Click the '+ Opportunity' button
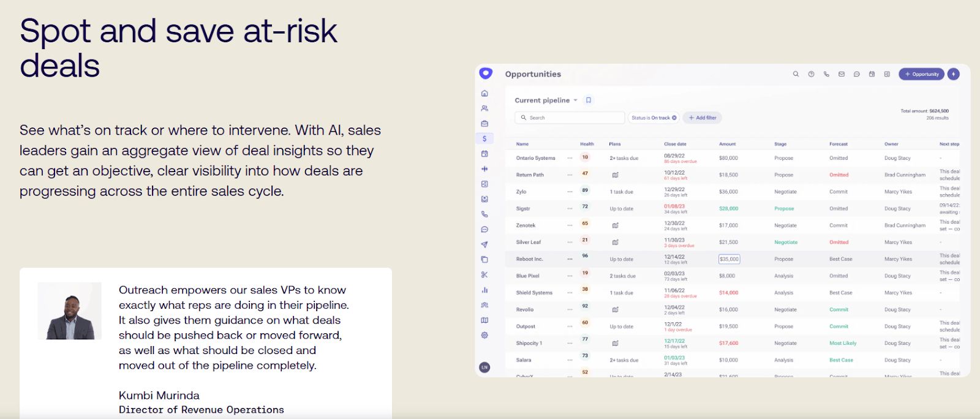Image resolution: width=980 pixels, height=419 pixels. click(x=921, y=74)
